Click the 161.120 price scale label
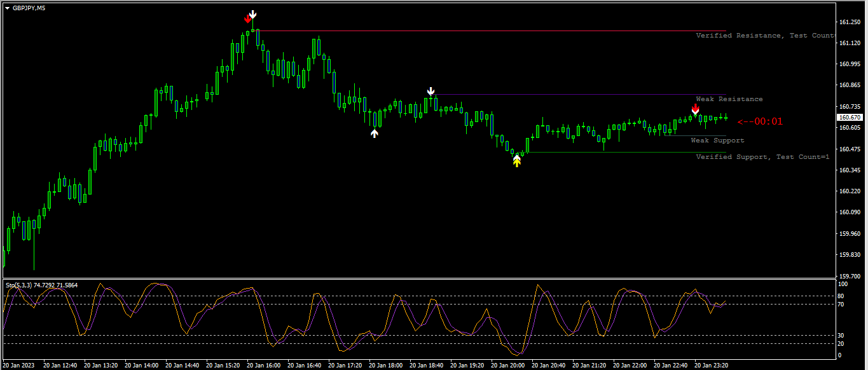This screenshot has height=370, width=868. click(850, 43)
